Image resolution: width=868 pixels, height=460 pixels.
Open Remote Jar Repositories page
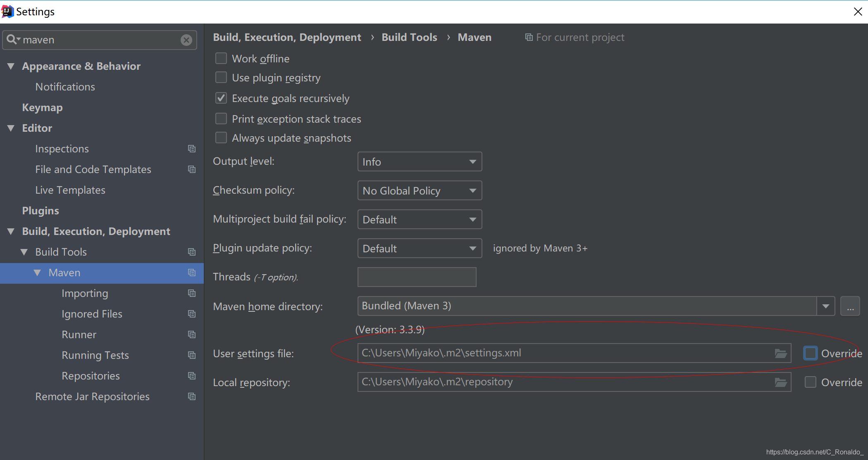(x=92, y=396)
